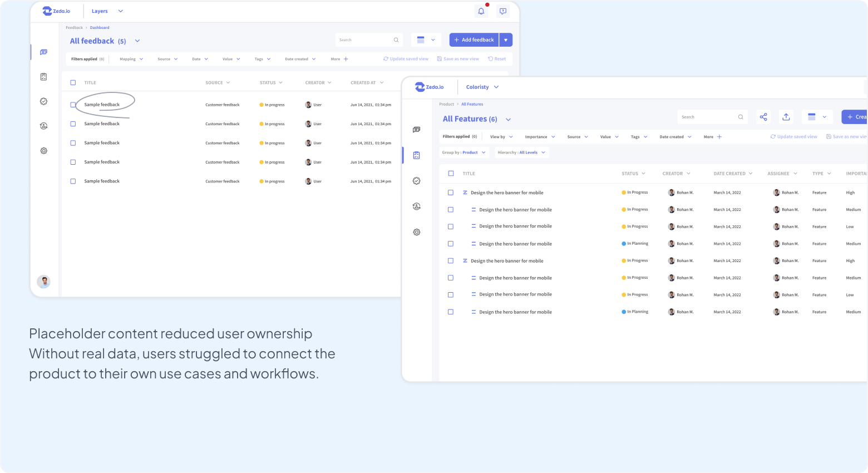Check first Design the hero banner row checkbox
This screenshot has height=473, width=868.
click(451, 193)
